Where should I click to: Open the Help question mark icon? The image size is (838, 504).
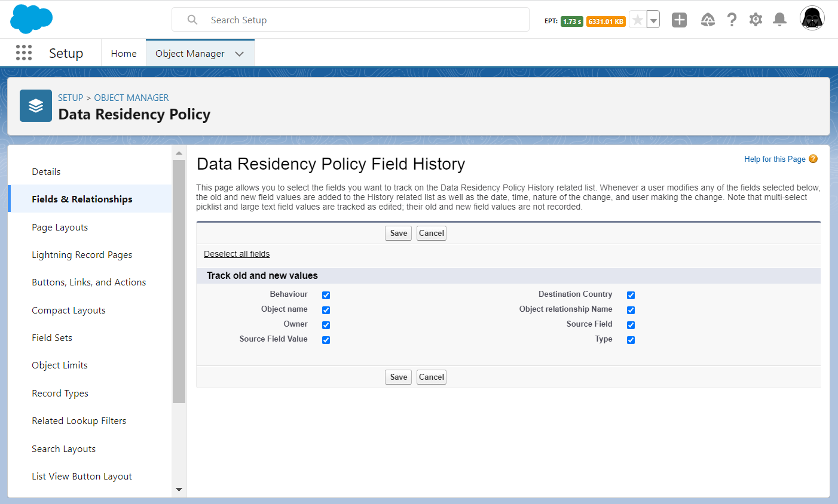pyautogui.click(x=732, y=20)
